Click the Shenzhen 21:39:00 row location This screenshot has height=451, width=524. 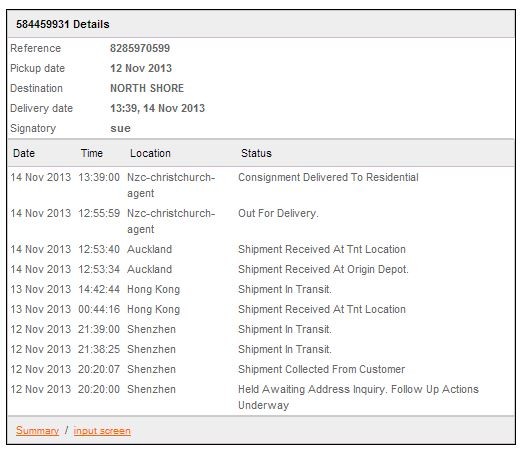[x=151, y=329]
